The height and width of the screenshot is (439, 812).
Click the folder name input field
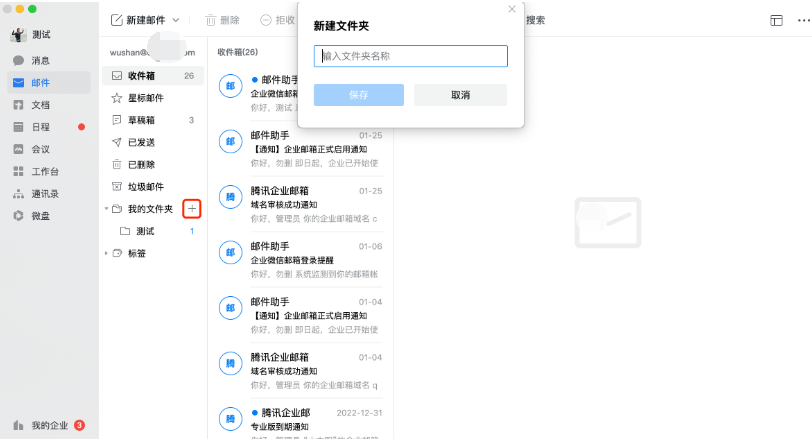(x=410, y=57)
